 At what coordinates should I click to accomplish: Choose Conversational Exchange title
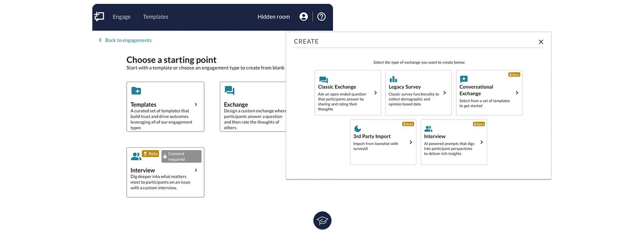point(476,90)
